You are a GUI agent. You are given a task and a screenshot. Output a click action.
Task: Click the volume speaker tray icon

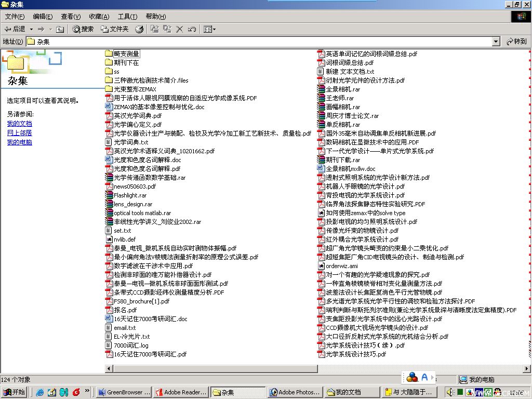point(450,392)
